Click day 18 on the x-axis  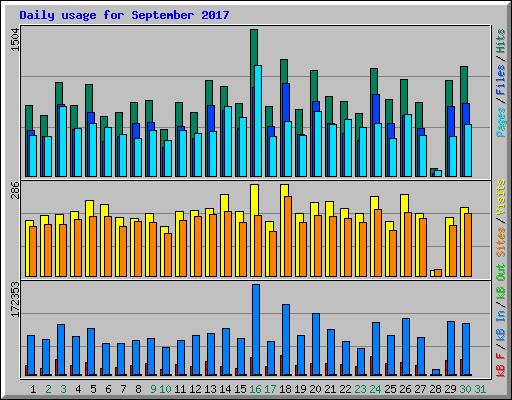285,389
